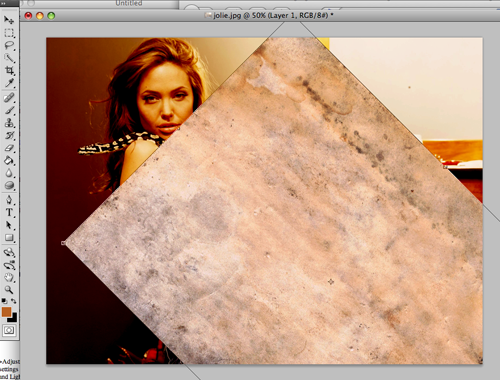Choose the Brush tool

[9, 110]
